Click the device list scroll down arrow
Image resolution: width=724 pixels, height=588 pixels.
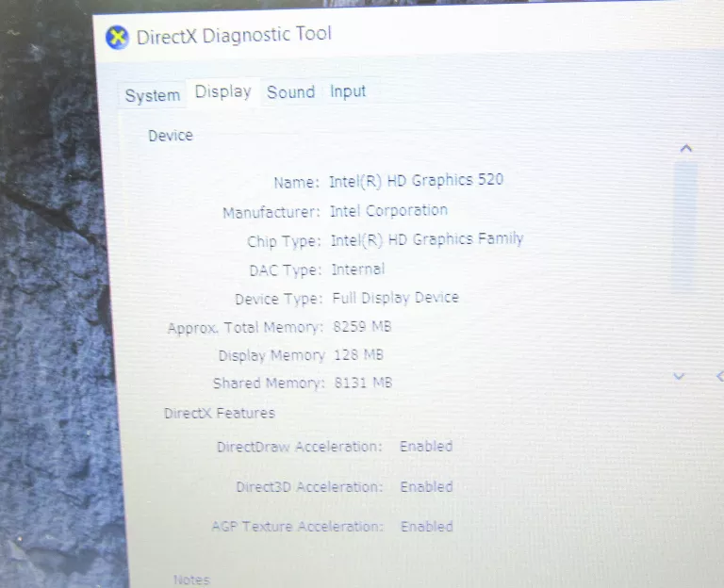click(x=679, y=376)
